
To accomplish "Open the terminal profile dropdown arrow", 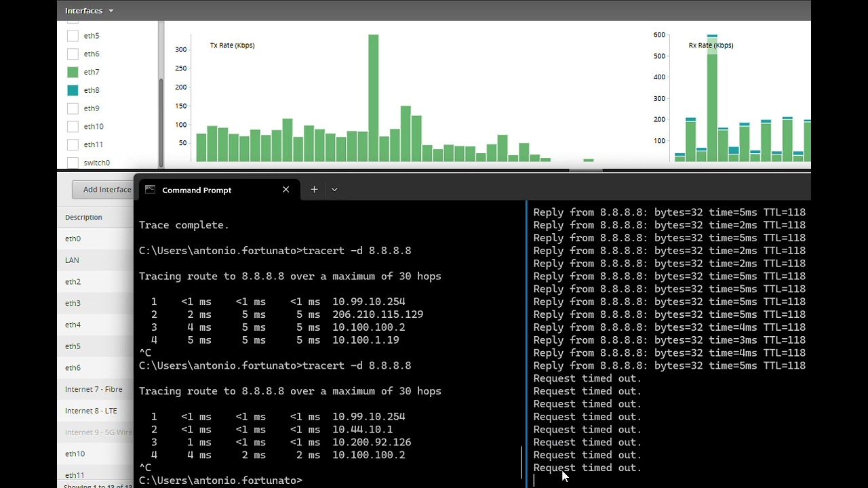I will [x=334, y=190].
